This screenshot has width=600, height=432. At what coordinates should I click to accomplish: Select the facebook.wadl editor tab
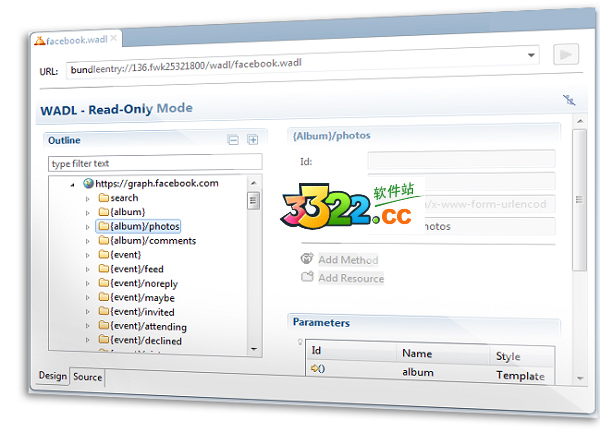pyautogui.click(x=76, y=39)
